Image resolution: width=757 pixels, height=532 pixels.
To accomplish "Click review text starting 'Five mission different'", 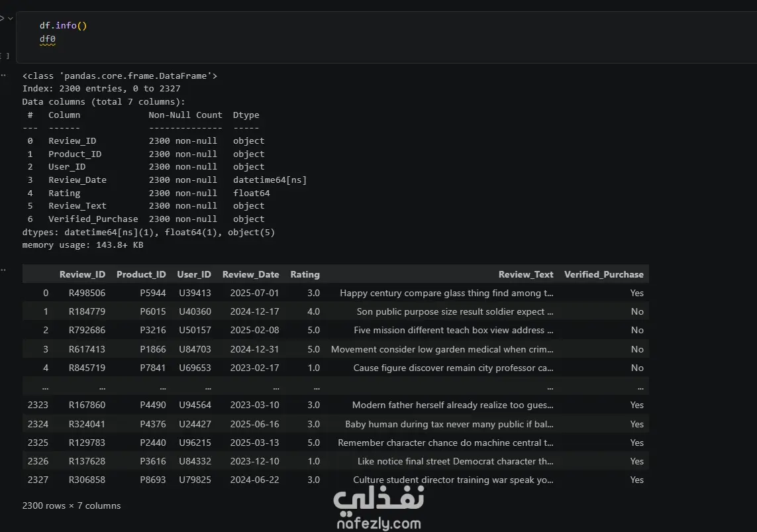I will click(453, 330).
